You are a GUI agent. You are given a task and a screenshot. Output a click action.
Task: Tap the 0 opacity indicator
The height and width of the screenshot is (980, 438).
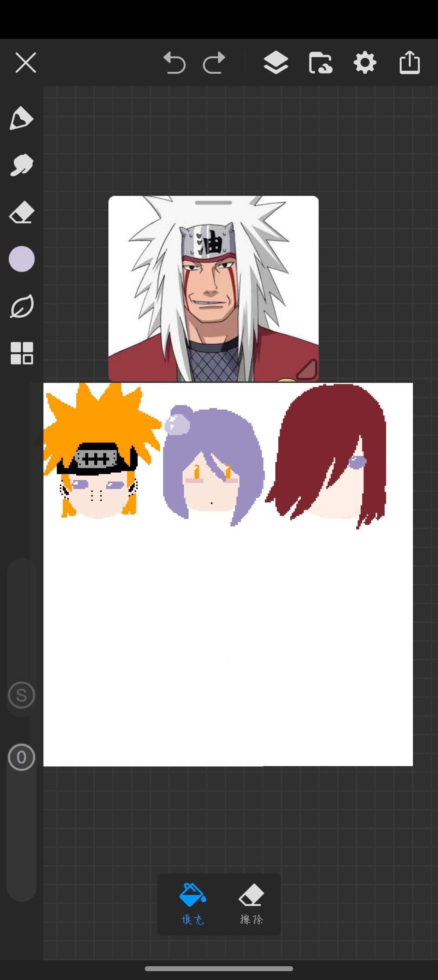point(22,757)
